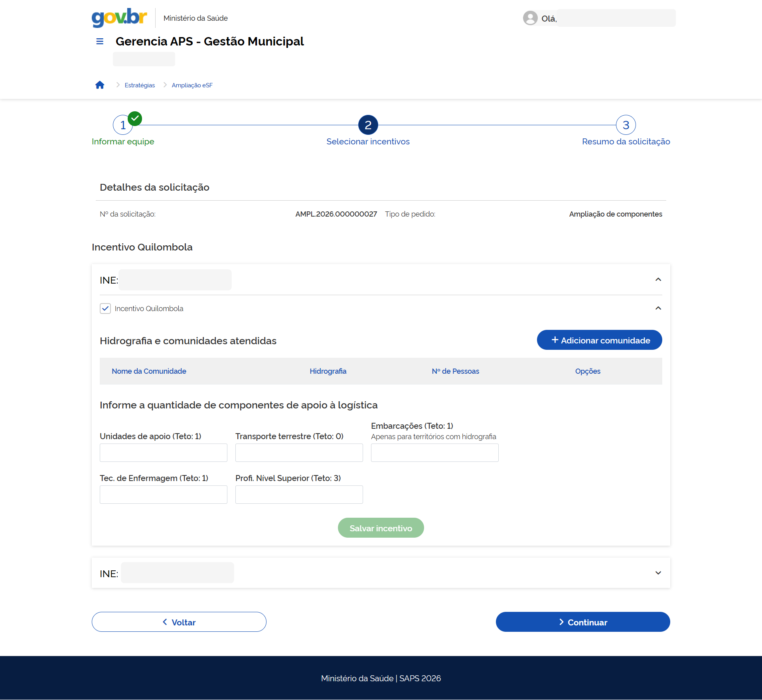762x700 pixels.
Task: Click the Salvar incentivo button
Action: [x=381, y=528]
